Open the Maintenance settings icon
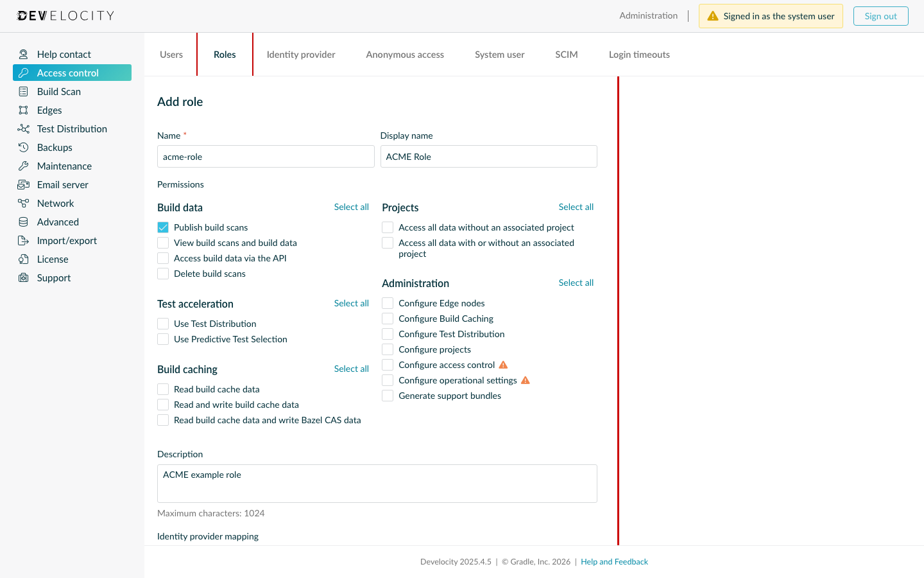 click(x=23, y=166)
